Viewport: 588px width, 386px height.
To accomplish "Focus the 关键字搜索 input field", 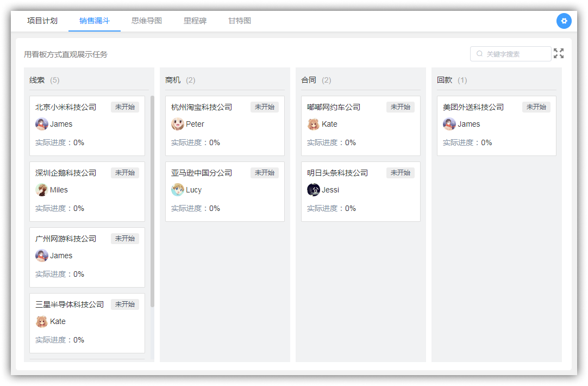I will point(510,54).
